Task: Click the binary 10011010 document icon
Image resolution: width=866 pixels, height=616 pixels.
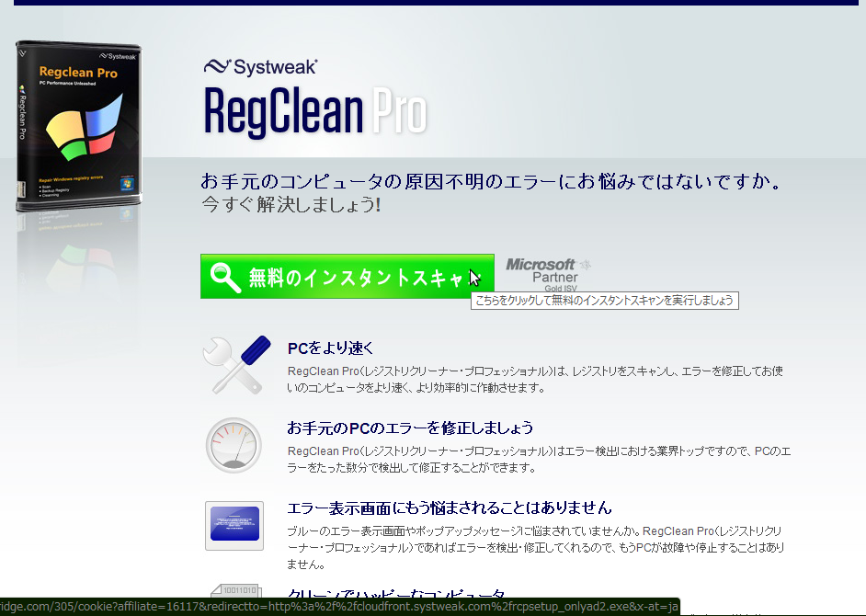Action: click(237, 591)
